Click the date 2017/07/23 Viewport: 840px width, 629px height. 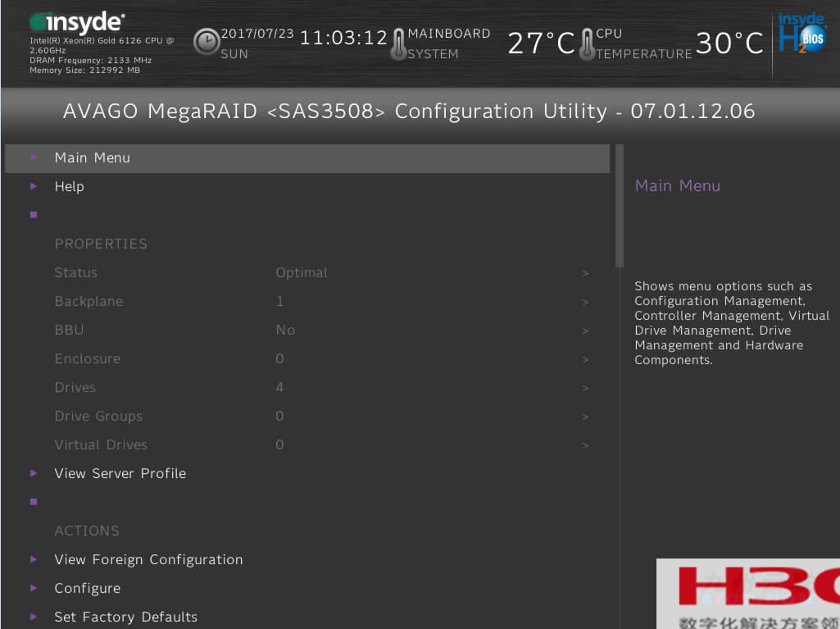[257, 34]
